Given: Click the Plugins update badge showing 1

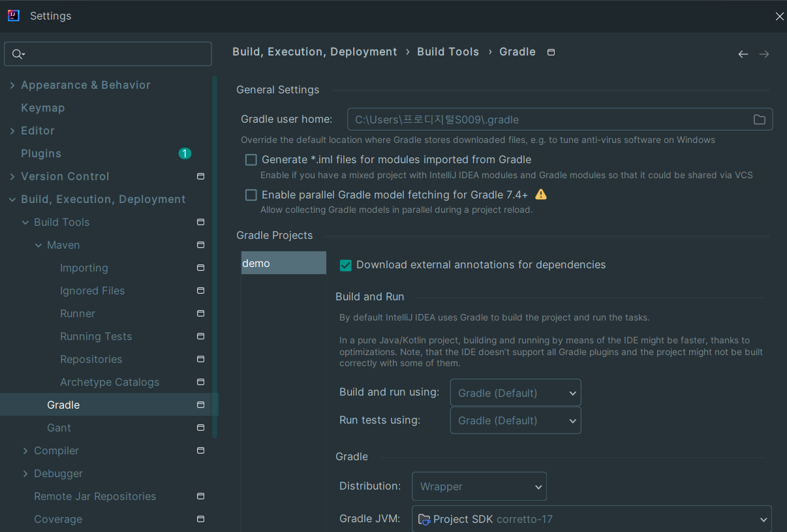Looking at the screenshot, I should pos(185,153).
